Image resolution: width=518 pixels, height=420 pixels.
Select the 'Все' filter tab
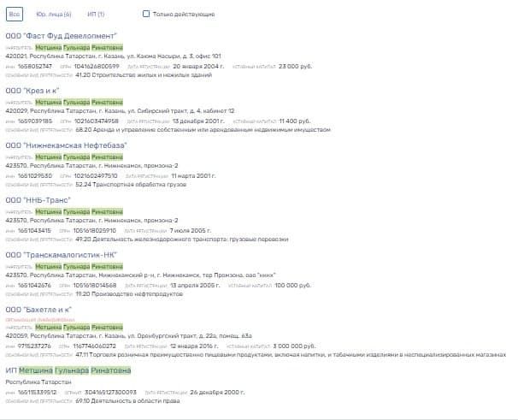(15, 15)
